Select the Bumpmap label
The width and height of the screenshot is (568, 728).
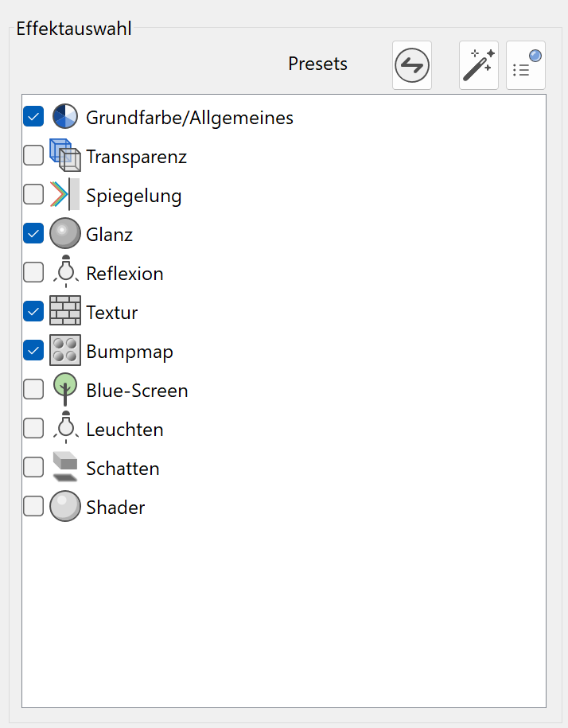[x=130, y=352]
